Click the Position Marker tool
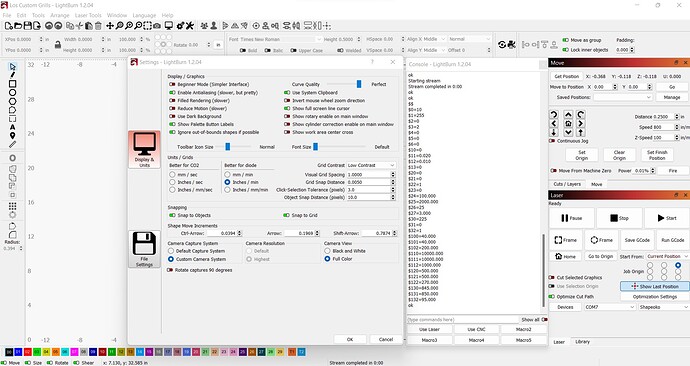The image size is (690, 366). [12, 135]
